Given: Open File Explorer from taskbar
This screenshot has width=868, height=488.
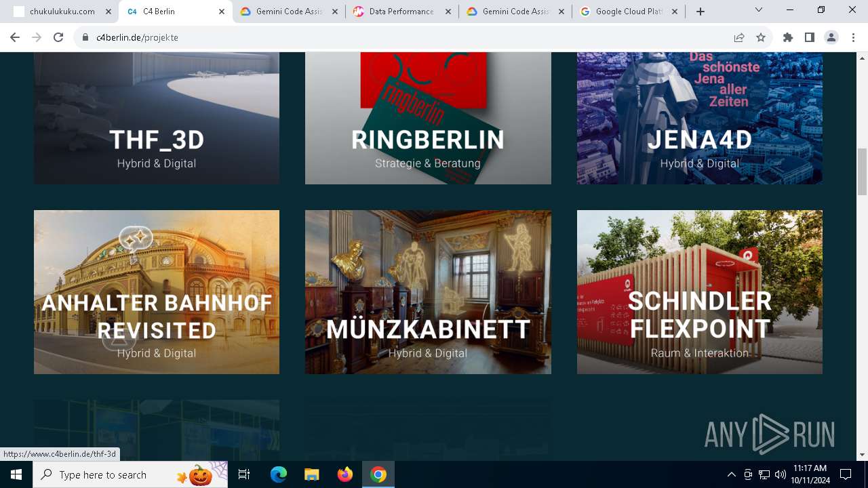Looking at the screenshot, I should pos(311,474).
